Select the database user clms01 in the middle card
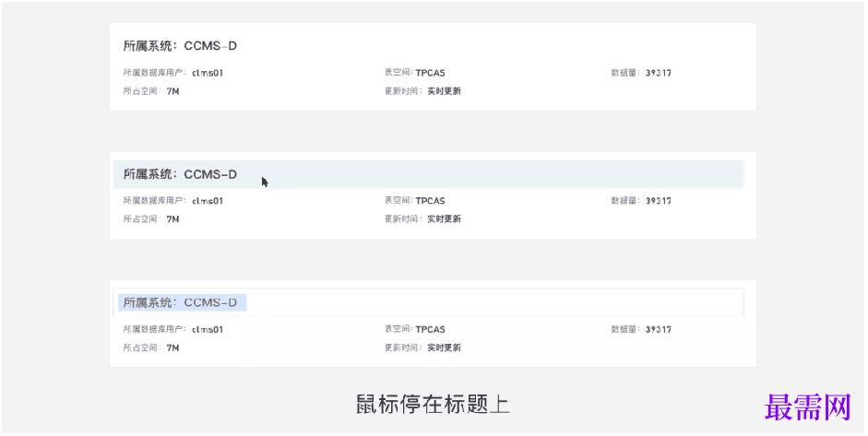Screen dimensions: 868x436 point(208,201)
